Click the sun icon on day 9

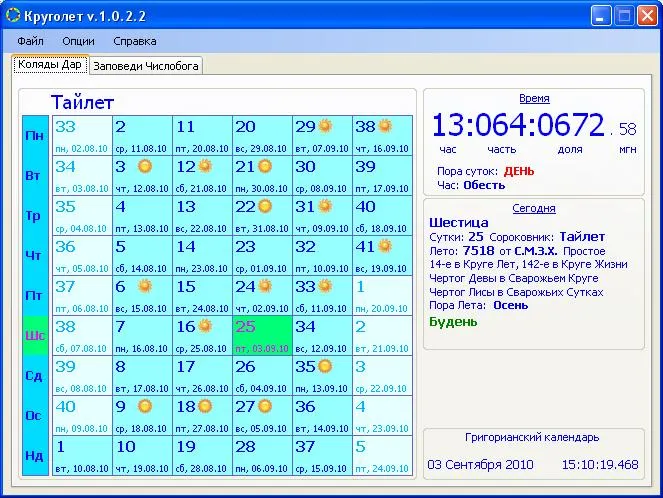pyautogui.click(x=145, y=406)
